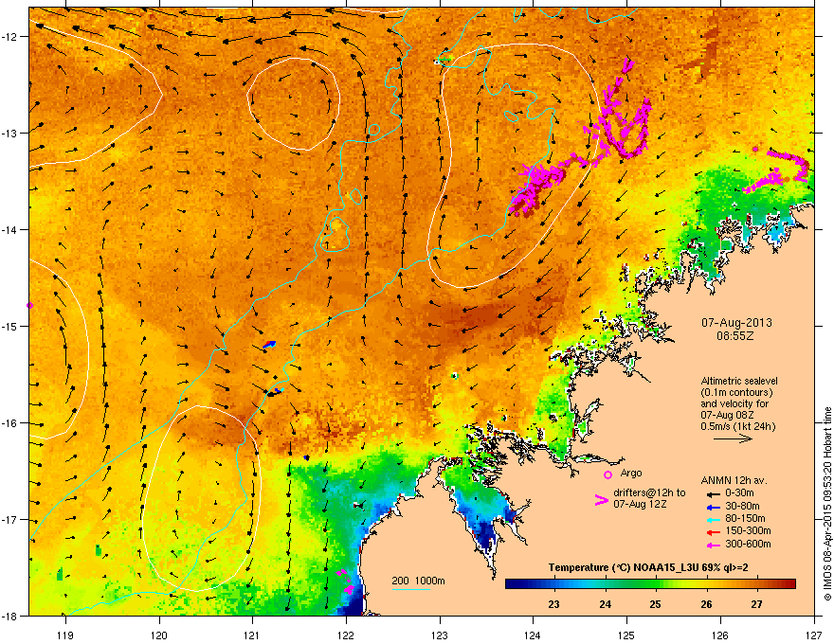Screen dimensions: 834x644
Task: Click the latitude axis label '-16'
Action: 10,423
